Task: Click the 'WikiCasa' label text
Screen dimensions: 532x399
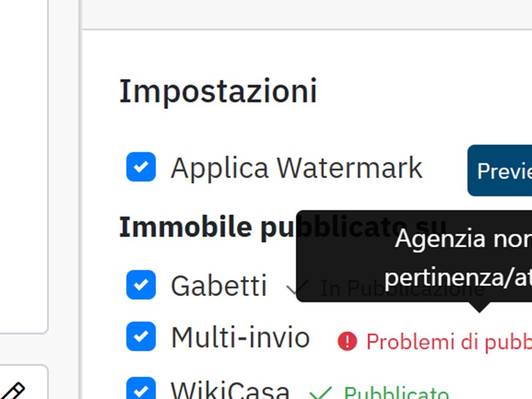Action: tap(230, 390)
